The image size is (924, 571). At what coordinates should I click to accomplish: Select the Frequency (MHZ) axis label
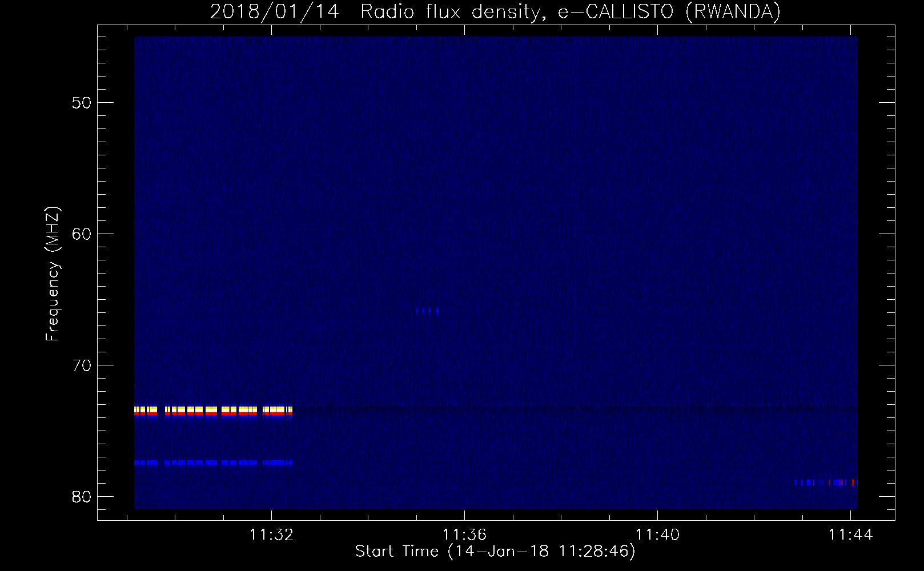[53, 274]
